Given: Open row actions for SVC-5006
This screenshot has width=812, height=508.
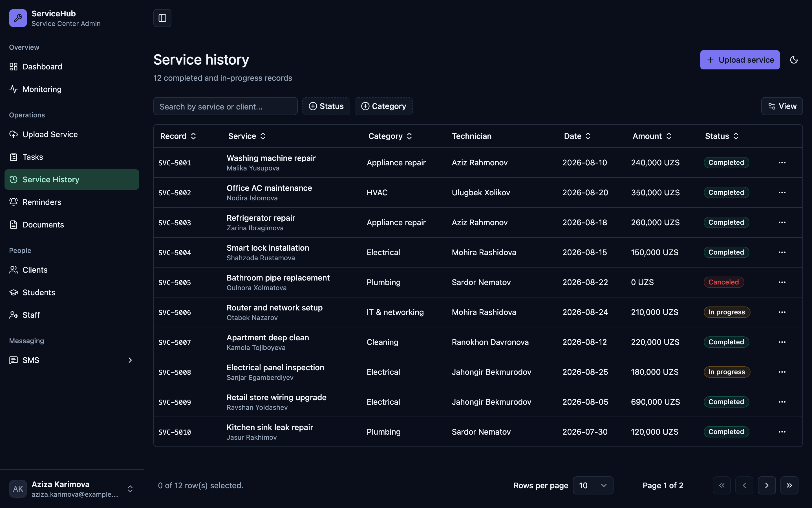Looking at the screenshot, I should 782,312.
